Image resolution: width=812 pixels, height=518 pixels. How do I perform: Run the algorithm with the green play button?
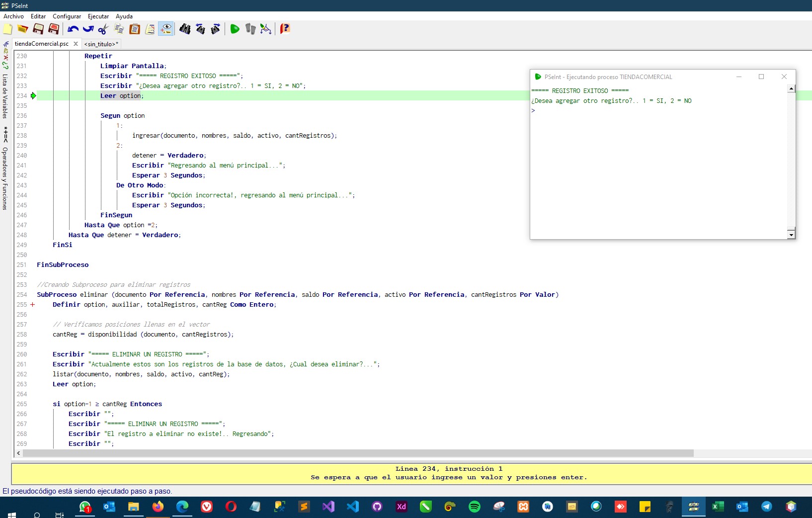coord(235,29)
